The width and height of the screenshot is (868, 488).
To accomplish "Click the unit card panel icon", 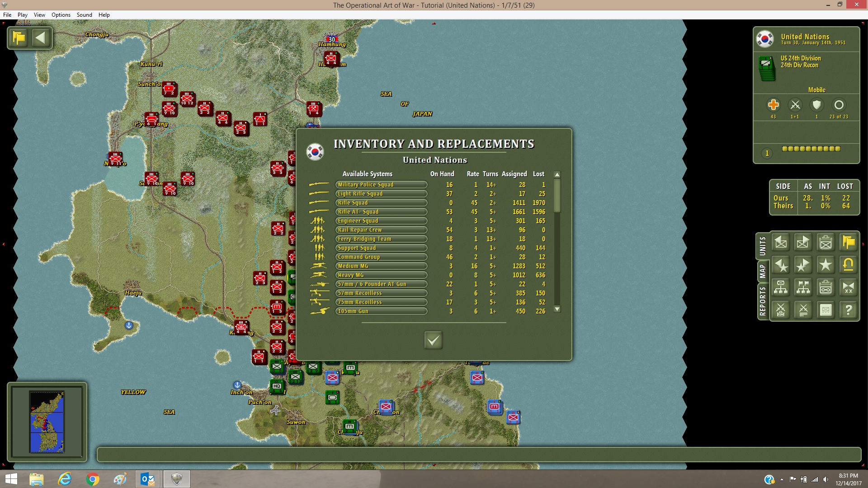I will pos(826,310).
